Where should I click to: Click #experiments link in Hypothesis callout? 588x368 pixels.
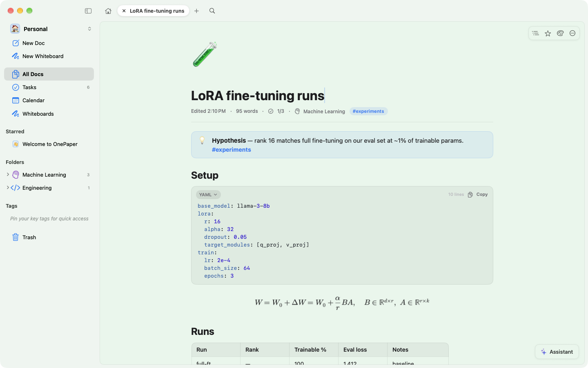pyautogui.click(x=232, y=150)
